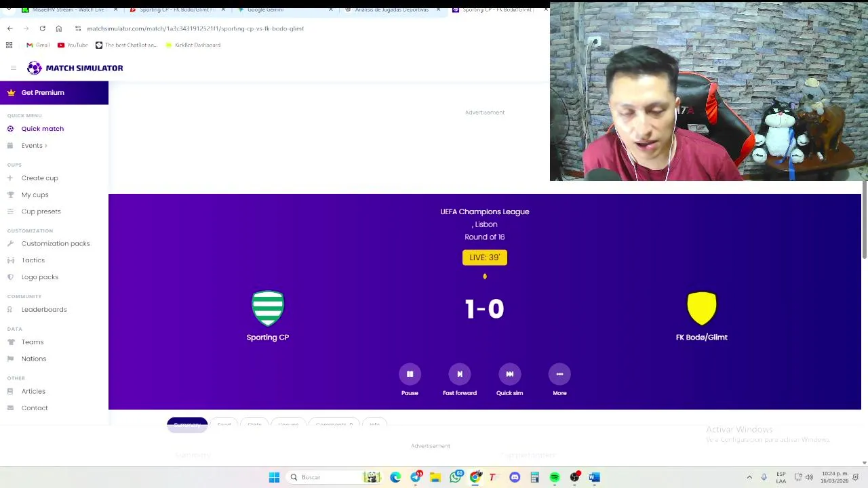
Task: Open the Windows Start menu
Action: [x=274, y=477]
